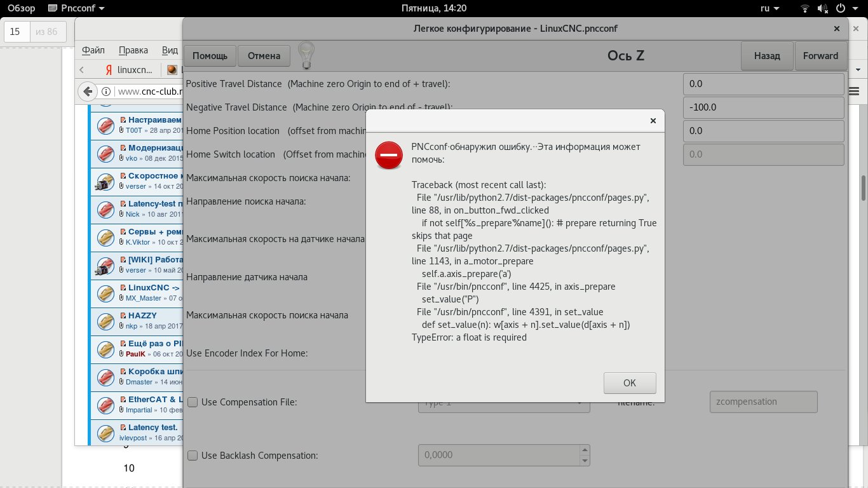Click the site info icon beside the URL
The width and height of the screenshot is (868, 488).
(106, 91)
